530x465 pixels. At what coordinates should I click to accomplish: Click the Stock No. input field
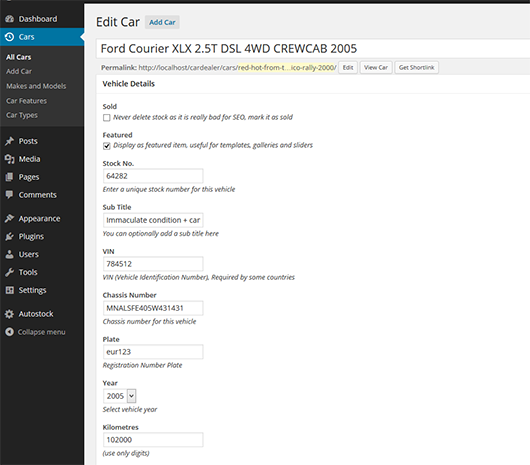coord(153,176)
